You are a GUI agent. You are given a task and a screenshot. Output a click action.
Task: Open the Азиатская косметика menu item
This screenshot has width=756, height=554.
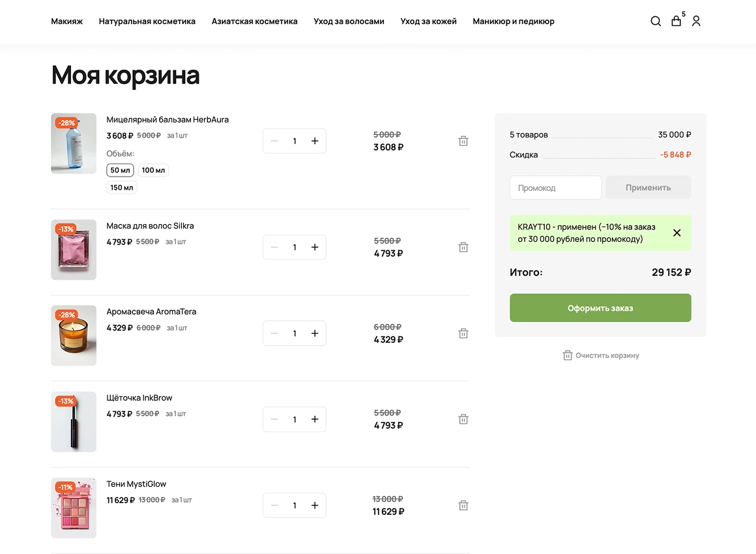click(254, 21)
